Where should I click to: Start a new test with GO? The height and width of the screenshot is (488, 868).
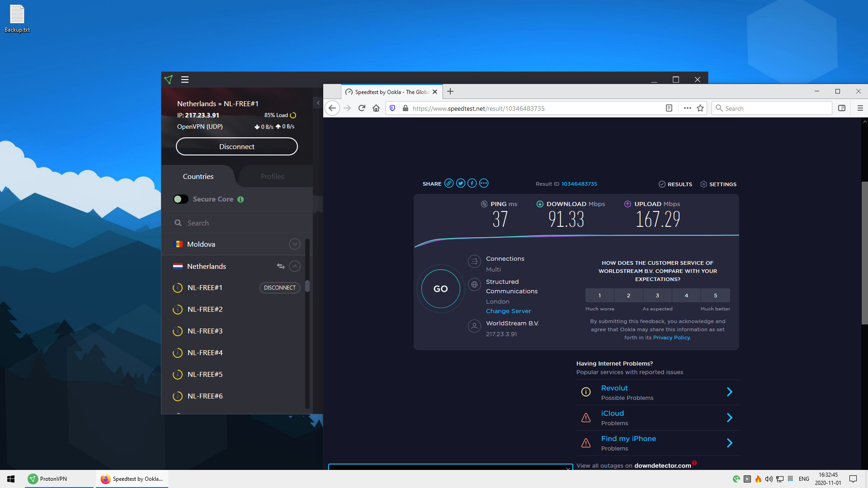[441, 289]
